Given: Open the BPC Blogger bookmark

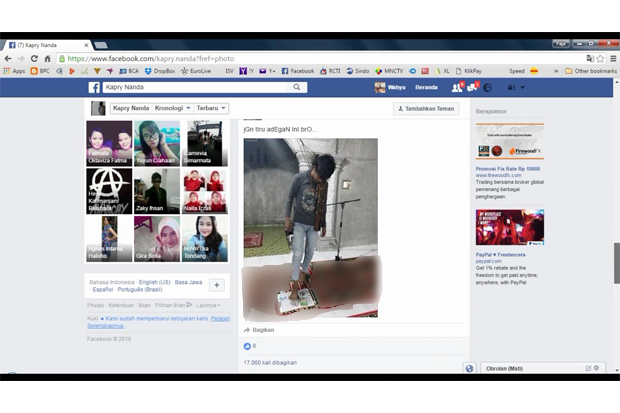Looking at the screenshot, I should [x=40, y=71].
